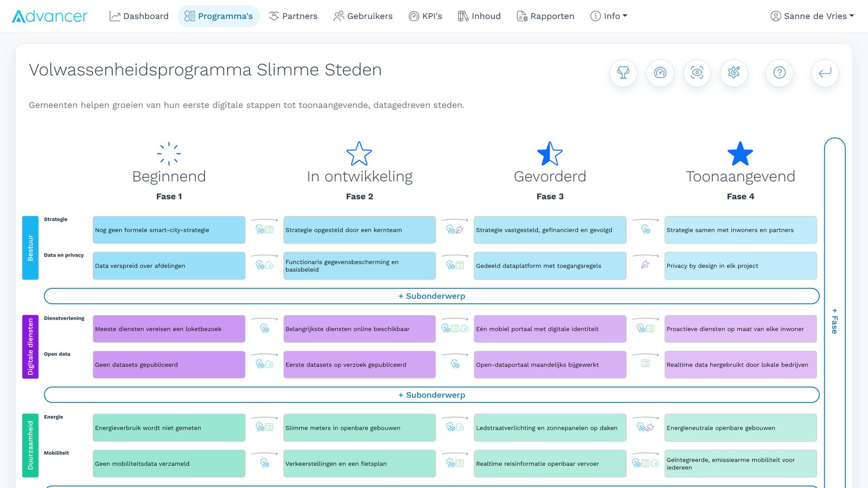This screenshot has width=868, height=488.
Task: Open card 'Verkeerstellingen en een fietsplan'
Action: pos(360,464)
